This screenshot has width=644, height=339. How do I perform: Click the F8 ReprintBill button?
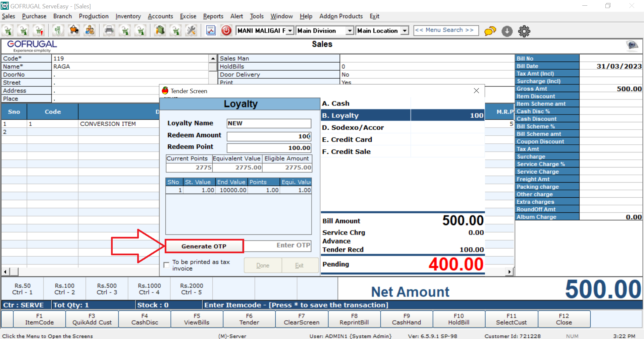pyautogui.click(x=354, y=319)
